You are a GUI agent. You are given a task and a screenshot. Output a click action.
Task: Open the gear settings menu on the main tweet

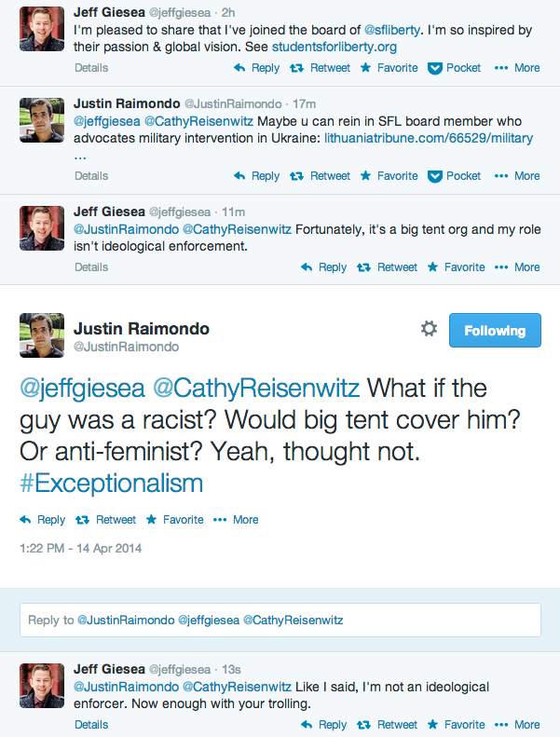[x=429, y=329]
